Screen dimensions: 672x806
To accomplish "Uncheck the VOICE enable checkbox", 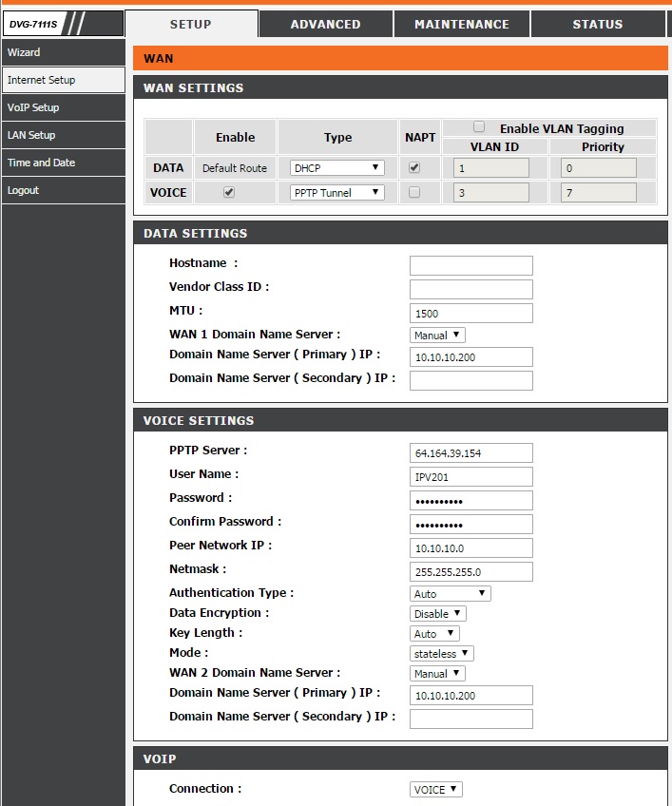I will point(229,192).
